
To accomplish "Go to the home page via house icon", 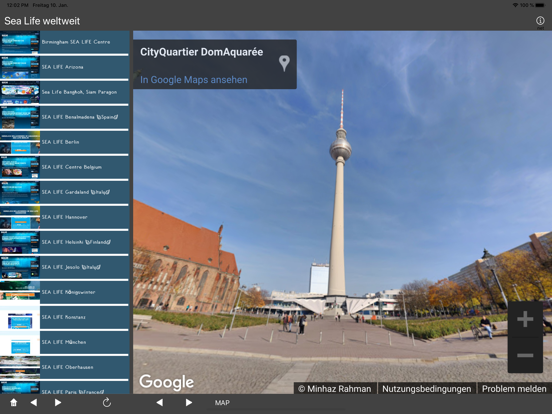I will 13,402.
